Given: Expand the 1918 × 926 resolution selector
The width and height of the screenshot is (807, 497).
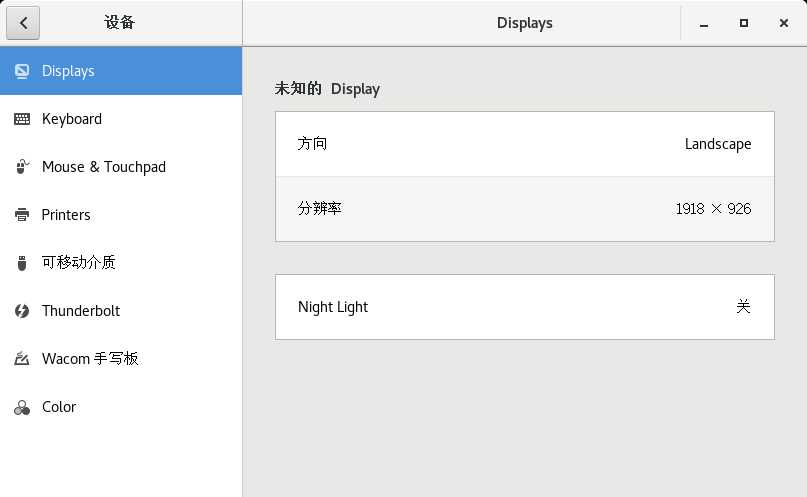Looking at the screenshot, I should pos(713,209).
